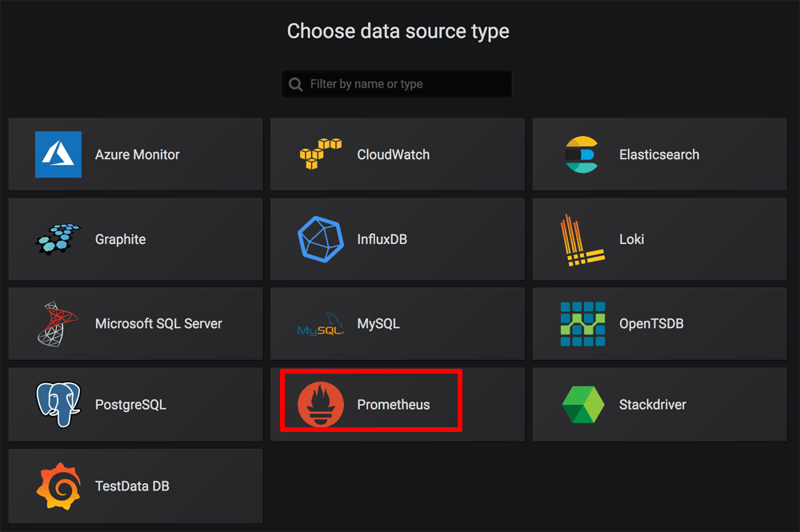800x532 pixels.
Task: Choose the Graphite hexagon cluster icon
Action: [x=58, y=239]
